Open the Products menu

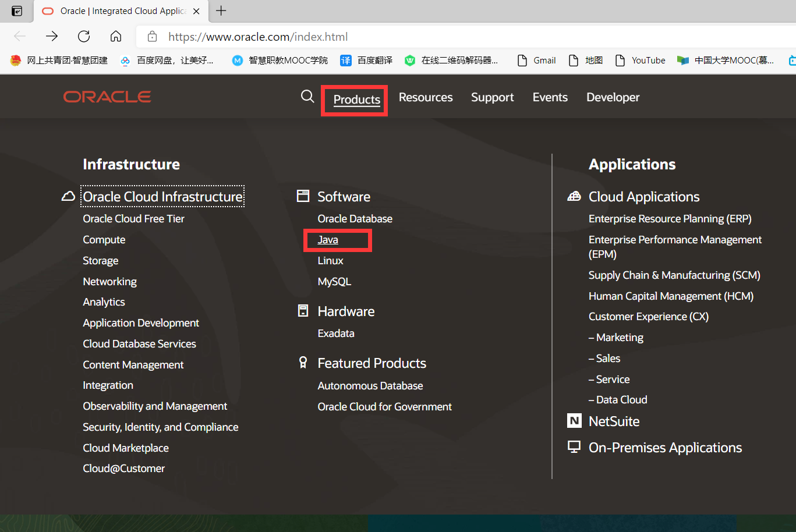click(x=356, y=100)
